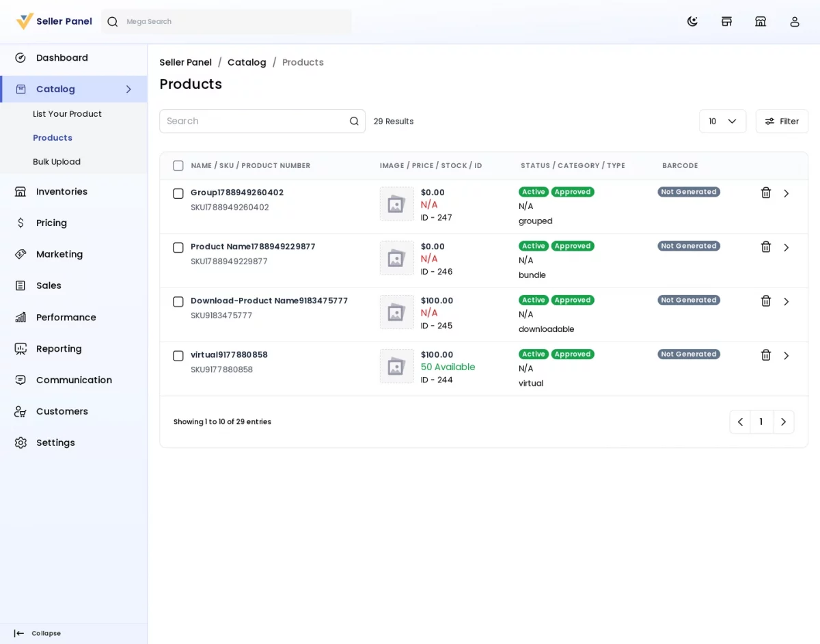Open the storefront icon in top bar
This screenshot has width=820, height=644.
tap(726, 21)
